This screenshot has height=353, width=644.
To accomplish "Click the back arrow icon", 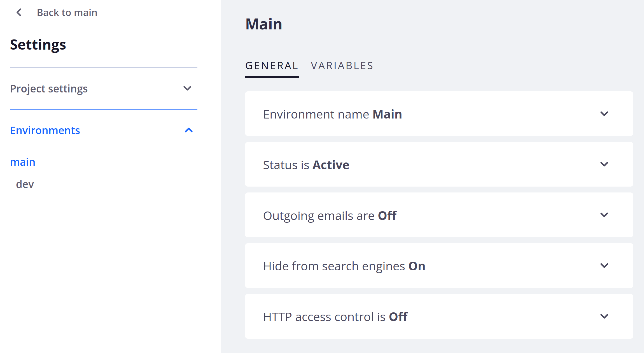I will 19,12.
